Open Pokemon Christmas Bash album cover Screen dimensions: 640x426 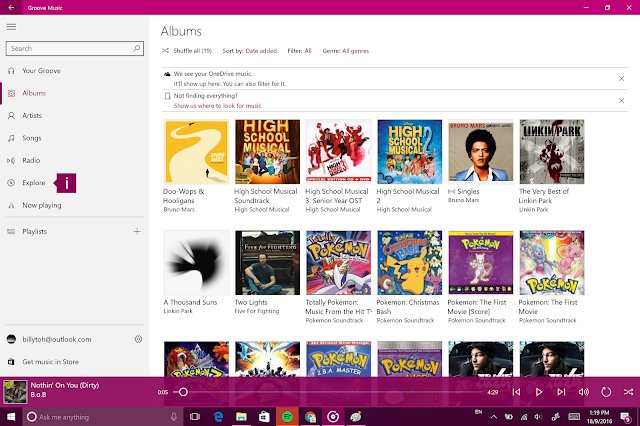(x=409, y=263)
